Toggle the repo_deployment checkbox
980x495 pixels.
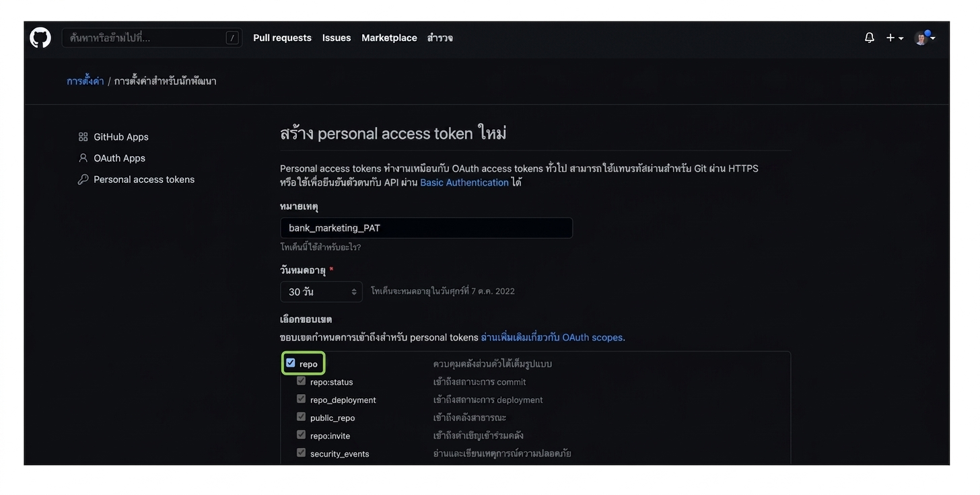(x=301, y=399)
